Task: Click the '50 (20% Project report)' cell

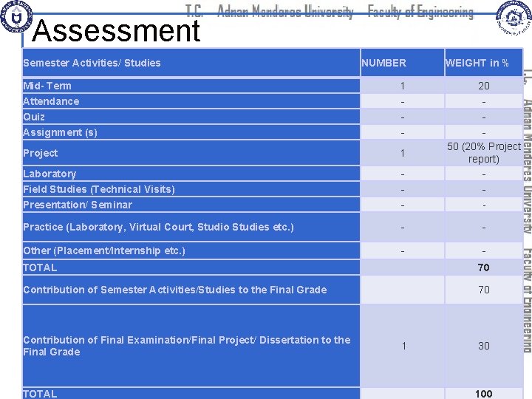Action: (x=483, y=153)
